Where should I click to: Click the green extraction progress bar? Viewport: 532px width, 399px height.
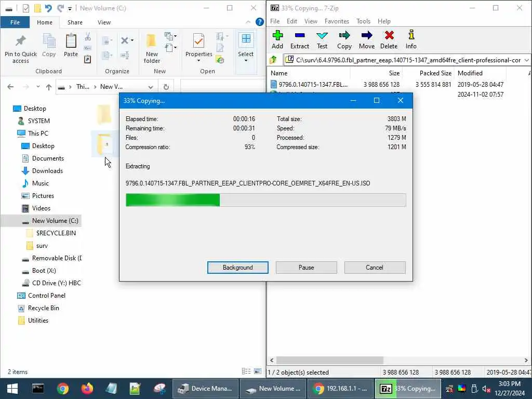tap(265, 200)
